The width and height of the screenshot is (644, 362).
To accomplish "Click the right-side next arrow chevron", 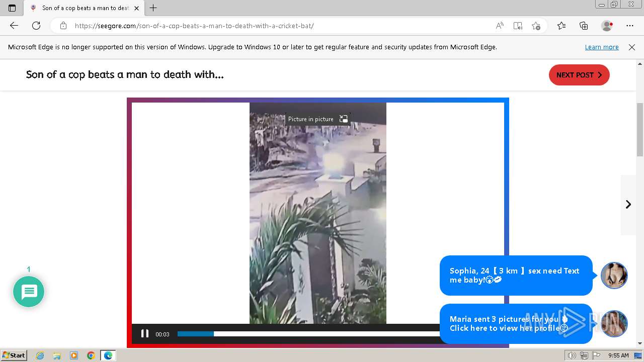I will tap(628, 204).
